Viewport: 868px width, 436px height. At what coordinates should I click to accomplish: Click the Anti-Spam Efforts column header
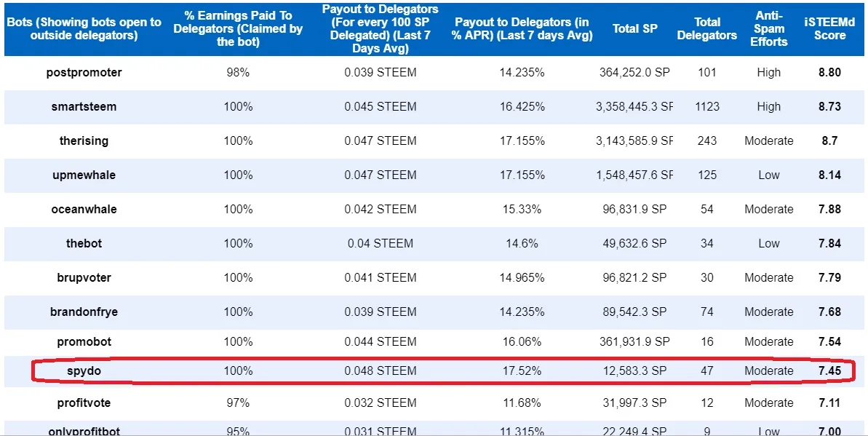(x=769, y=29)
